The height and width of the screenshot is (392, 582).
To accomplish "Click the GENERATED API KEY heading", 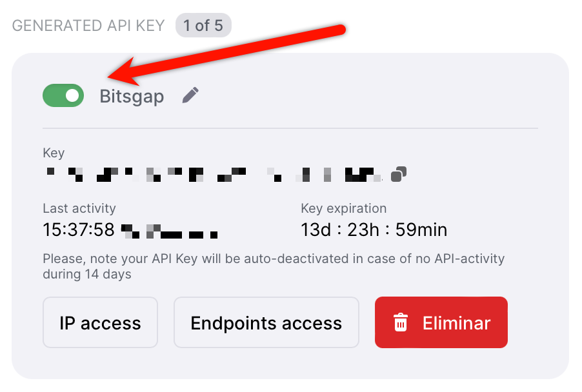I will tap(88, 26).
